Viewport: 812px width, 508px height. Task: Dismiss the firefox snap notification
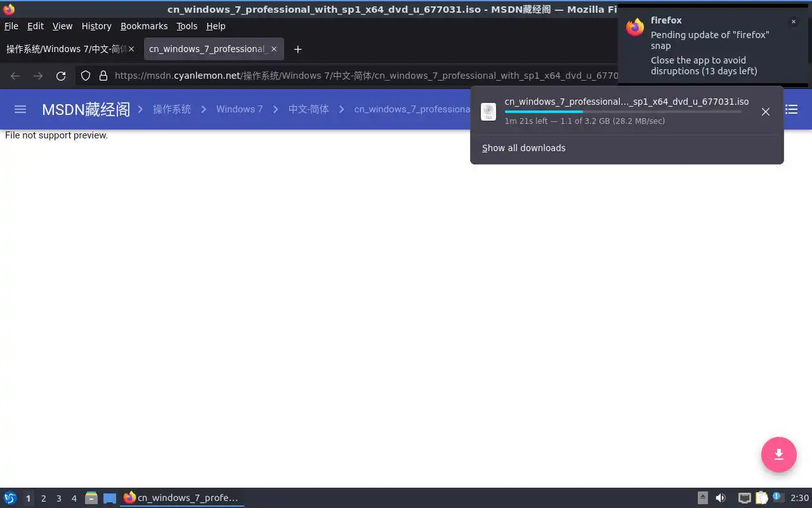pyautogui.click(x=793, y=22)
